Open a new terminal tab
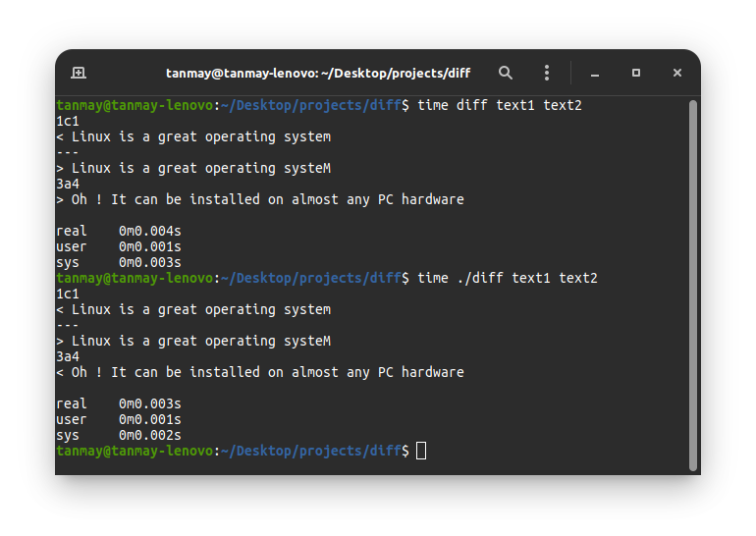Screen dimensions: 756x536 tap(79, 73)
